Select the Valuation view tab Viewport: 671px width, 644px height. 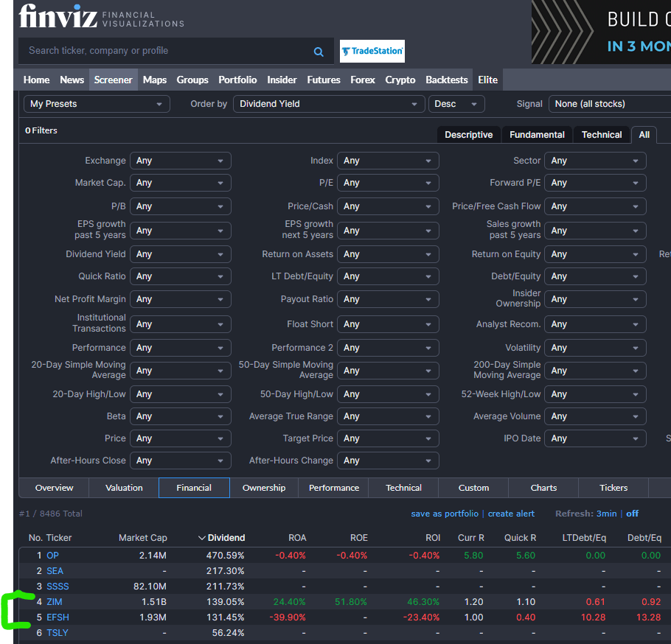[124, 488]
